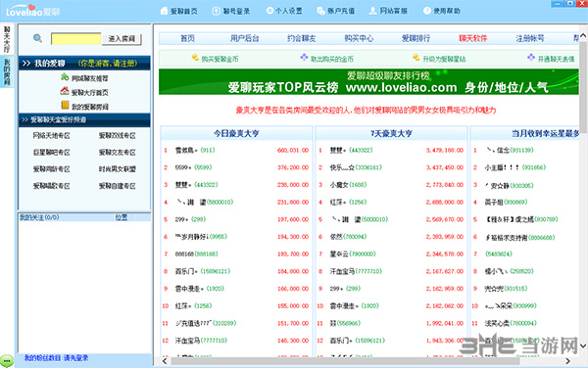The height and width of the screenshot is (368, 588).
Task: Click the Loveliao logo
Action: [33, 11]
